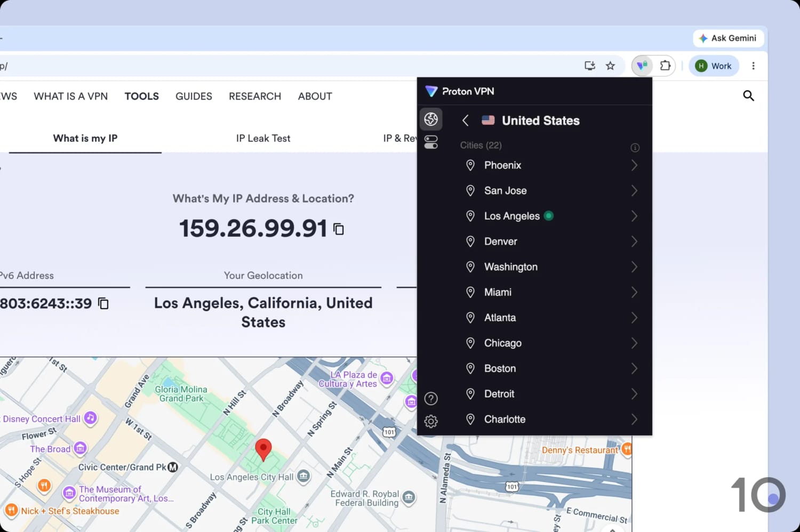
Task: Expand Los Angeles server list chevron
Action: click(634, 216)
